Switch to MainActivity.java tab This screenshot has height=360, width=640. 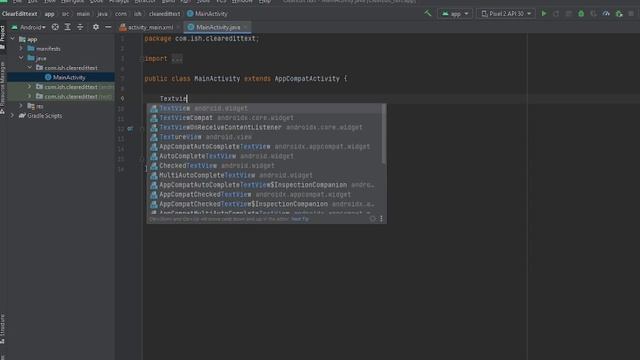coord(218,27)
